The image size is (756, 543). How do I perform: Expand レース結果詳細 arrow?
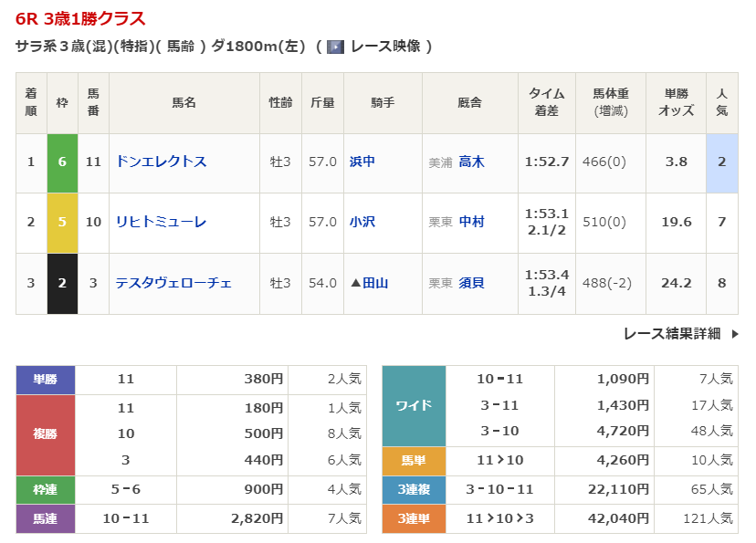tap(735, 334)
